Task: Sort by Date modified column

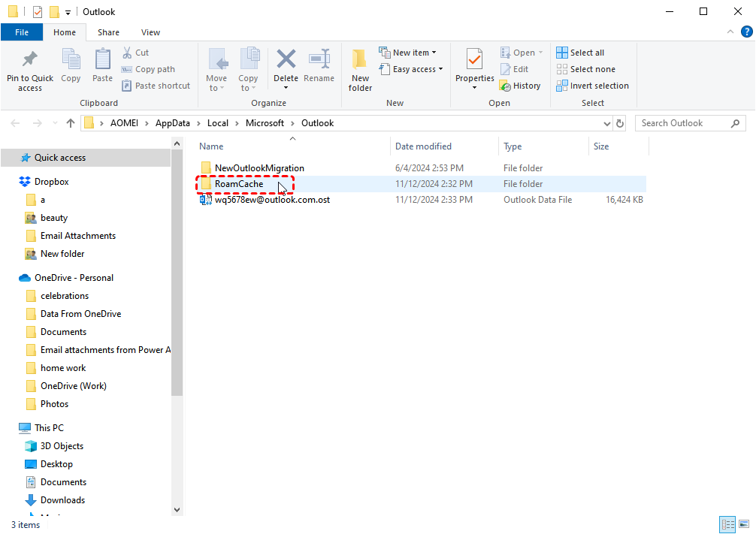Action: 423,146
